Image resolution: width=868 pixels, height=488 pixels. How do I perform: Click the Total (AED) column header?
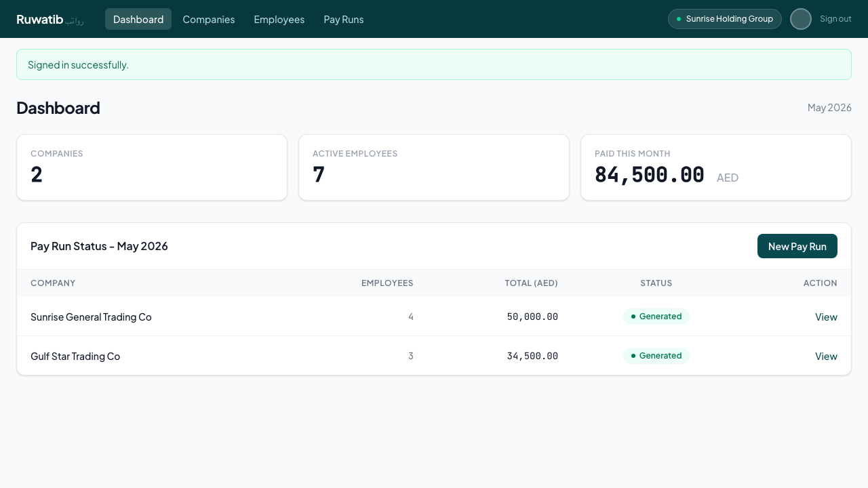[531, 283]
